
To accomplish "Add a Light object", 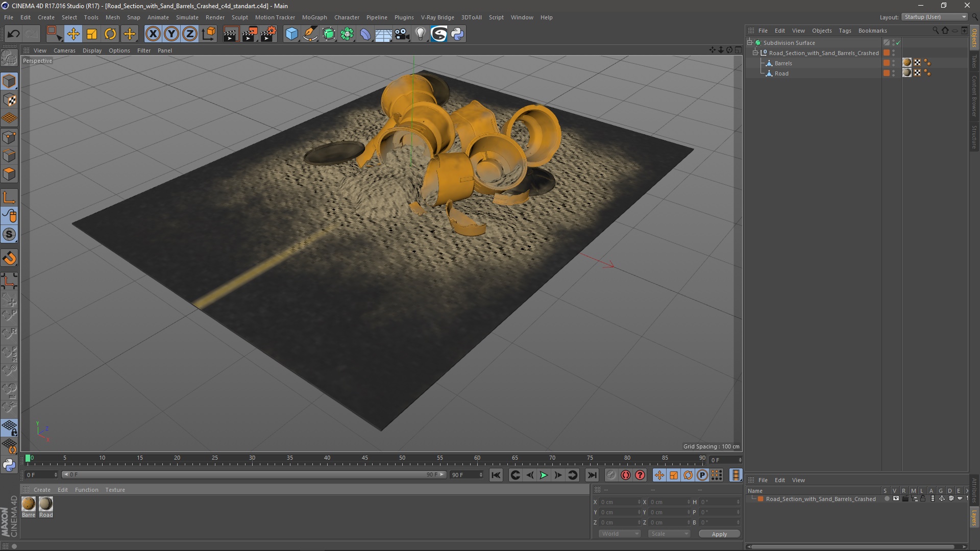I will [420, 34].
